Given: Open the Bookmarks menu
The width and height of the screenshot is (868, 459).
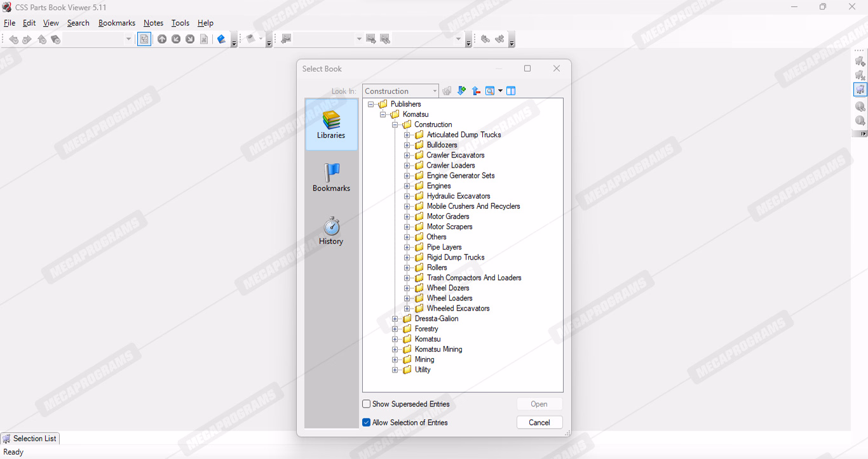Looking at the screenshot, I should tap(116, 23).
